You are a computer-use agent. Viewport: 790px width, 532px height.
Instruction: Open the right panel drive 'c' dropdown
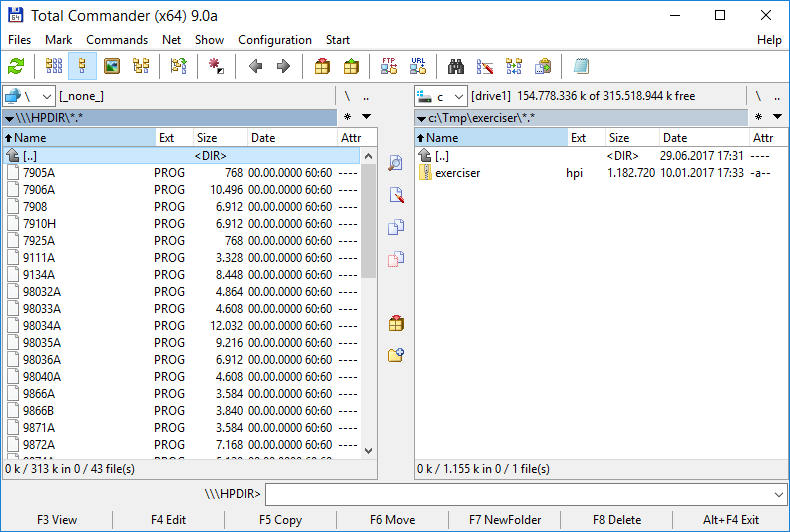441,96
